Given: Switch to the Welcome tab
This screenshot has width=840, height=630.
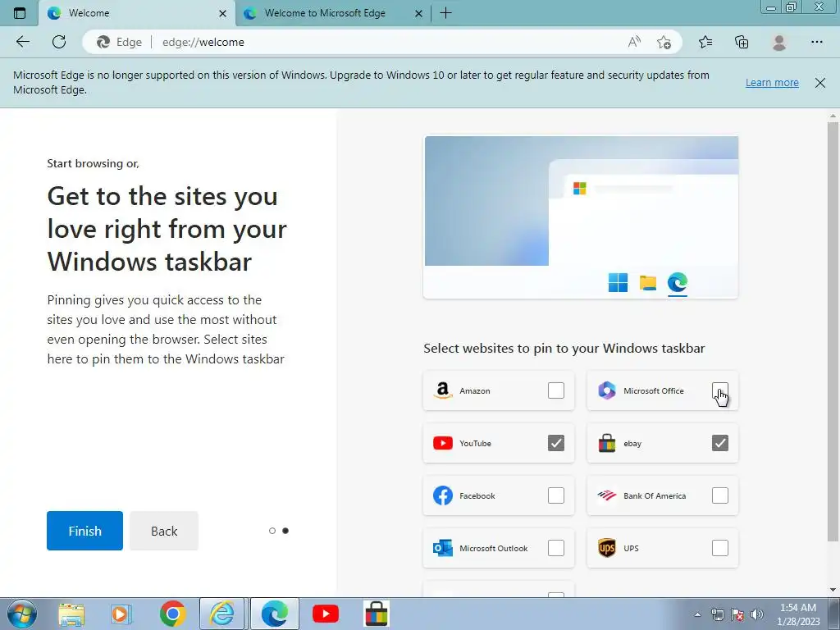Looking at the screenshot, I should point(137,13).
